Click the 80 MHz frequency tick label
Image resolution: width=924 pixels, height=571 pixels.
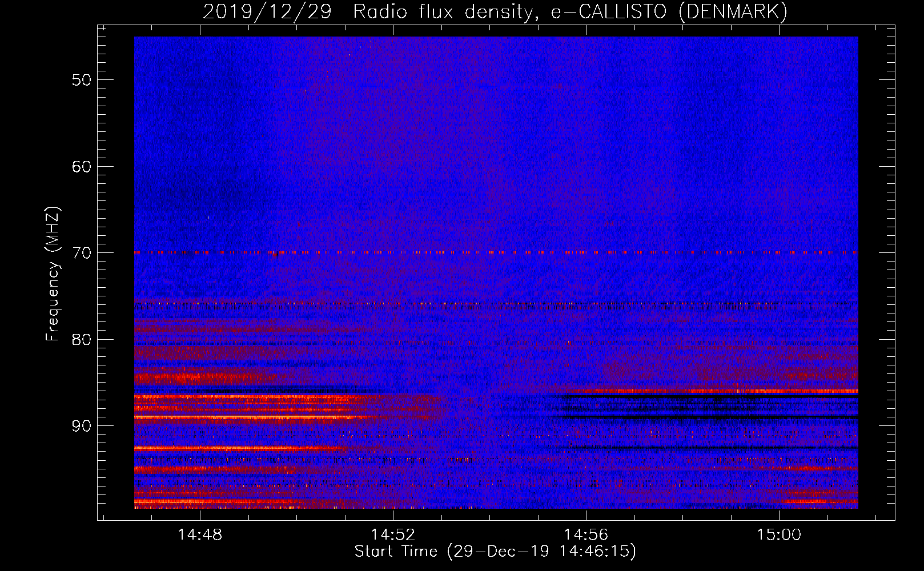pyautogui.click(x=82, y=340)
